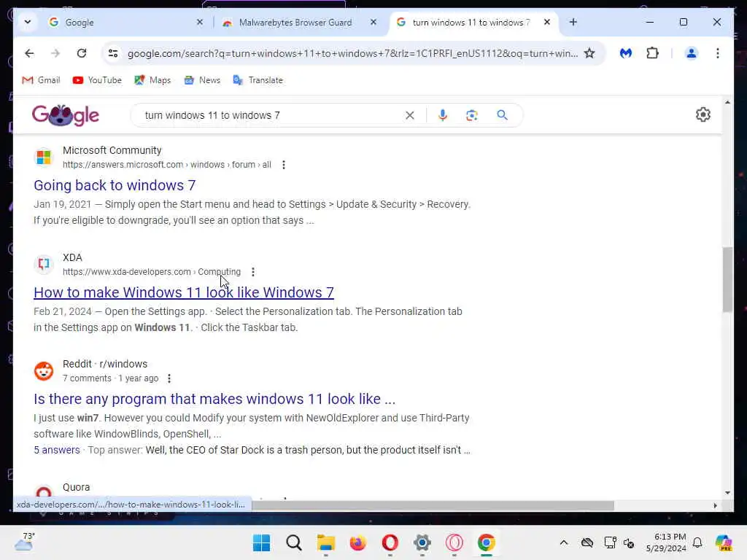Open Quora result source name
This screenshot has height=560, width=747.
point(76,487)
